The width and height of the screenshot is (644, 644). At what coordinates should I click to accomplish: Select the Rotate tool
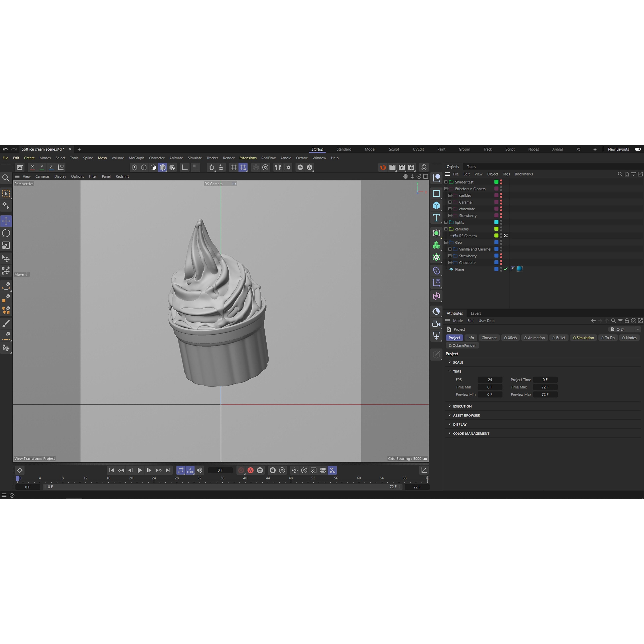6,233
